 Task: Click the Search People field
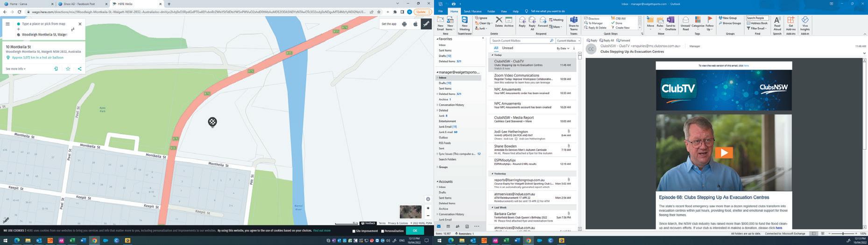(757, 18)
